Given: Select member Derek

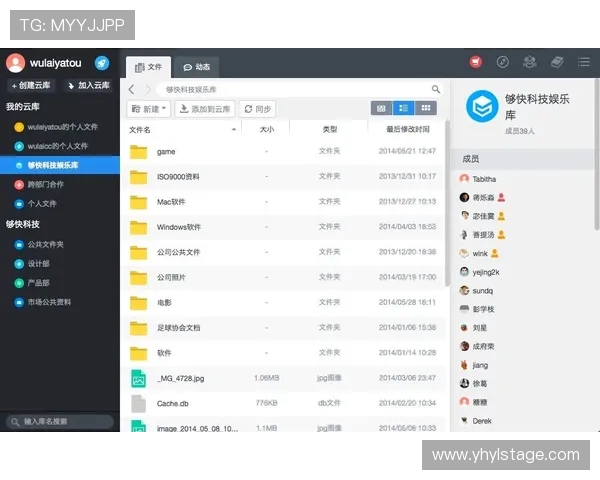Looking at the screenshot, I should (481, 421).
